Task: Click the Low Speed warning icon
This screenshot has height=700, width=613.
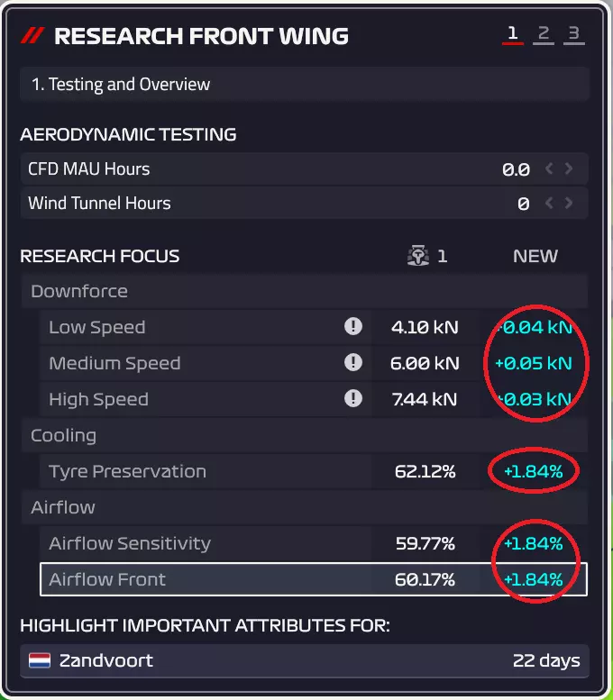Action: click(x=353, y=327)
